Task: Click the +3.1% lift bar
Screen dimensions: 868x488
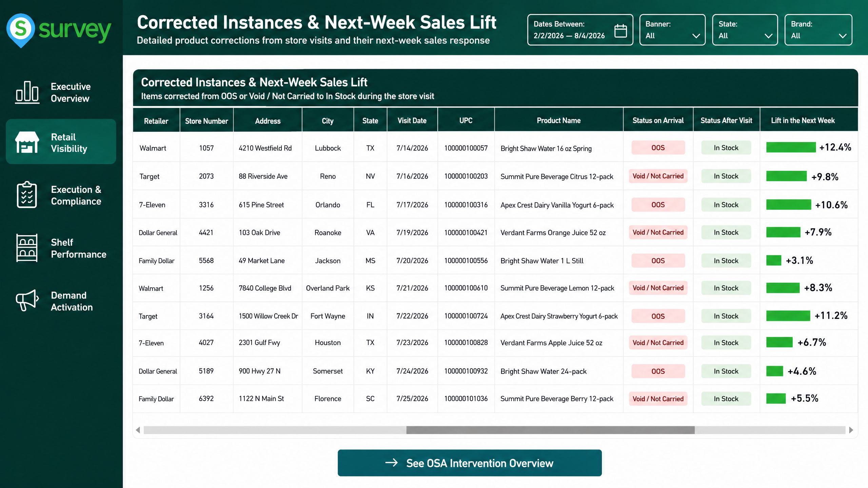Action: (x=773, y=260)
